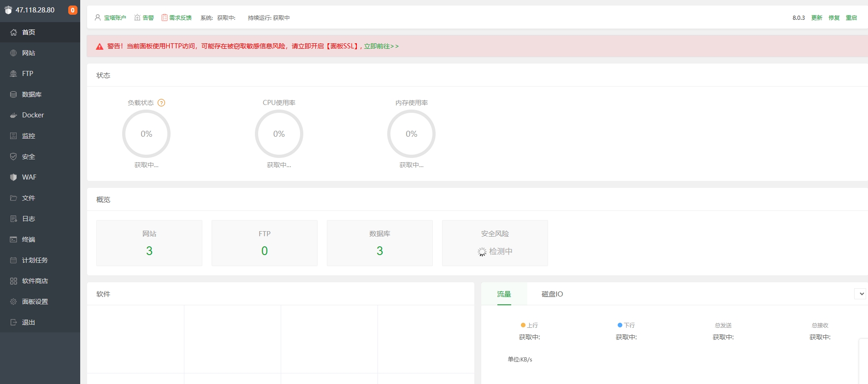Click the orange notification badge showing 0
868x384 pixels.
tap(72, 10)
